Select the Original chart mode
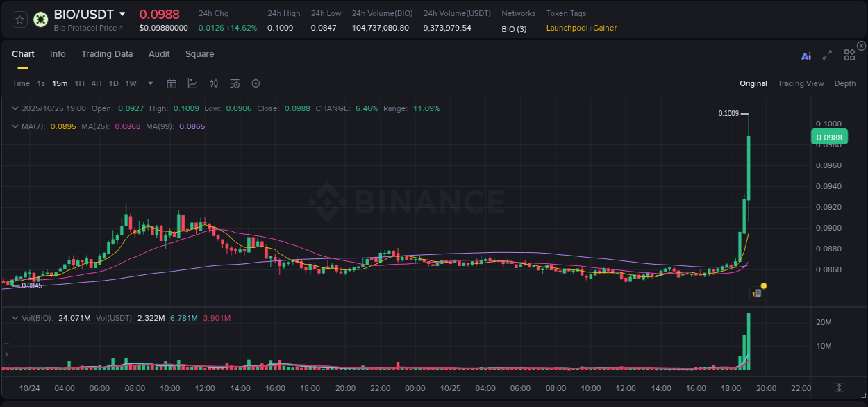The width and height of the screenshot is (868, 407). 753,83
